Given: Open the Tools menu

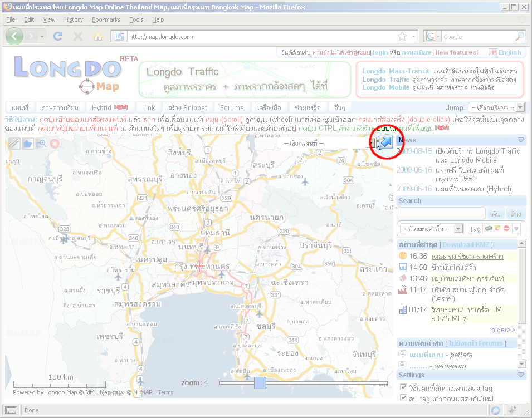Looking at the screenshot, I should tap(136, 19).
